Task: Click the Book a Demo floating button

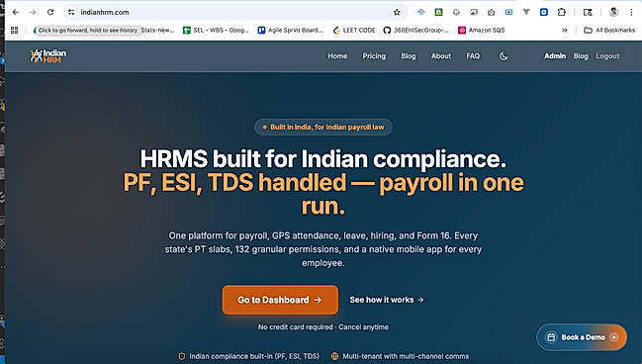Action: pyautogui.click(x=582, y=337)
